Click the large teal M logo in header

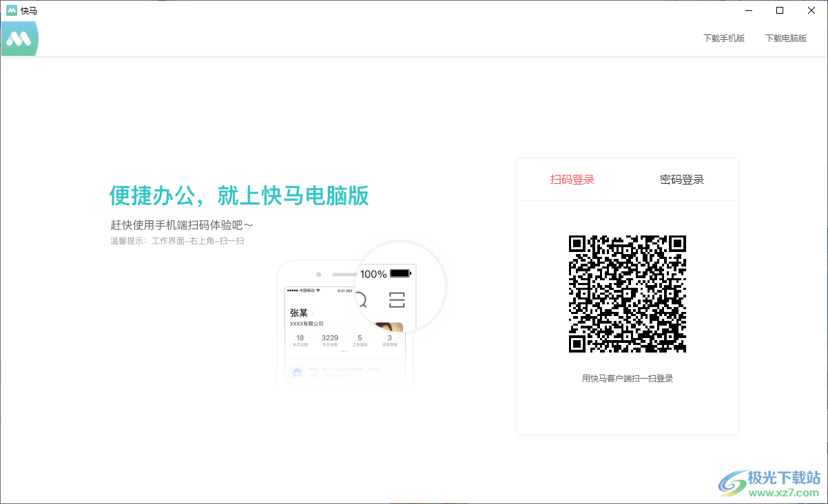tap(19, 39)
